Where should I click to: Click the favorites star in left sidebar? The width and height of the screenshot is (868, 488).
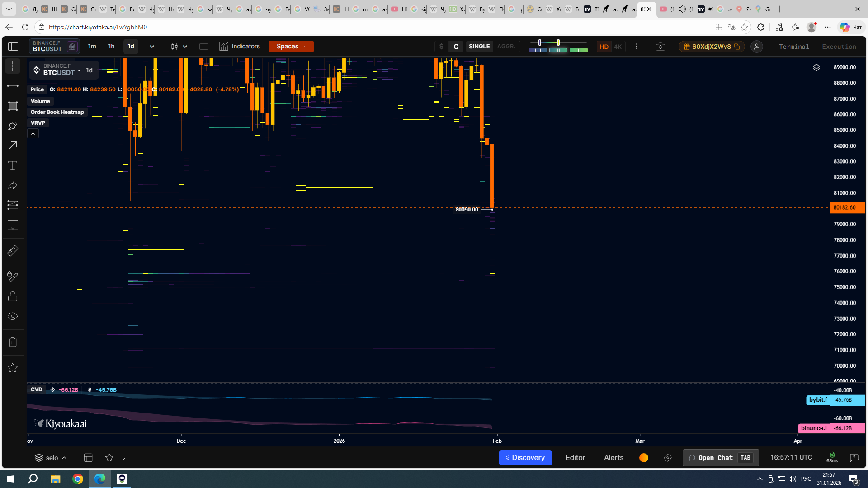coord(13,368)
